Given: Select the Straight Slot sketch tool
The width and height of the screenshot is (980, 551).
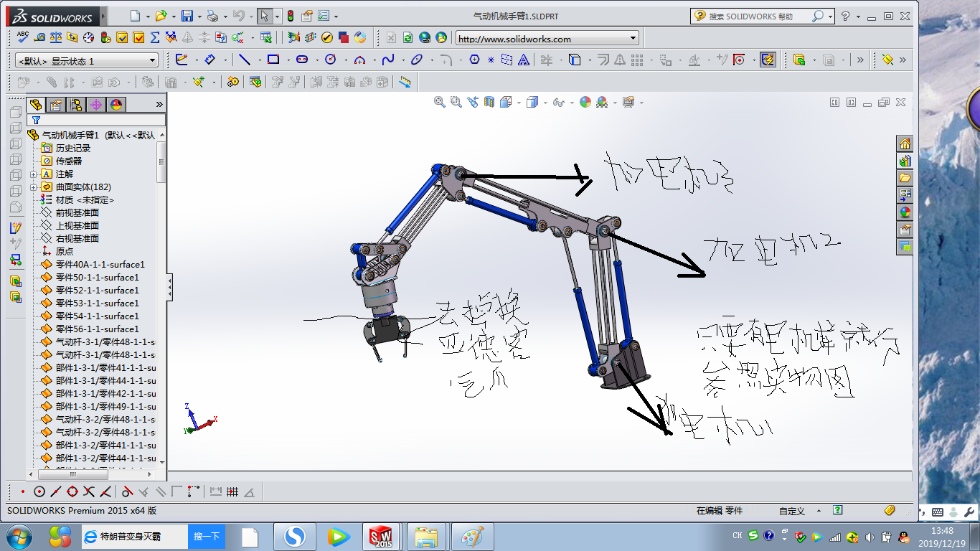Looking at the screenshot, I should (x=302, y=60).
